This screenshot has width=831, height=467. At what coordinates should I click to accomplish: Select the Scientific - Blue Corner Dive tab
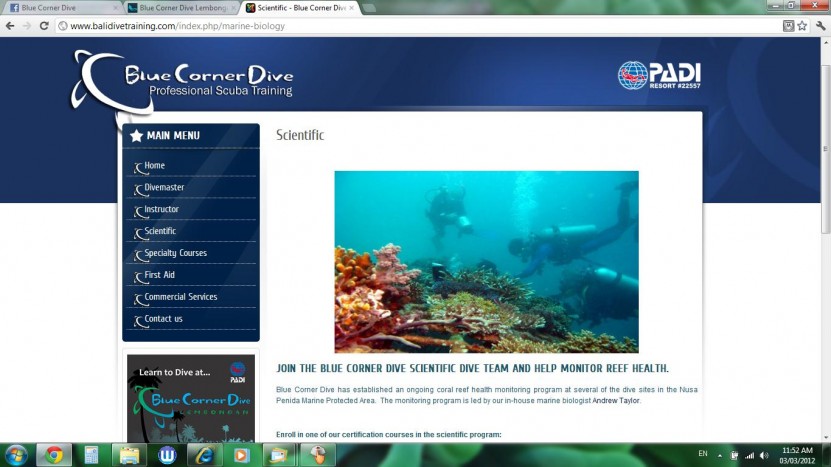click(x=299, y=8)
